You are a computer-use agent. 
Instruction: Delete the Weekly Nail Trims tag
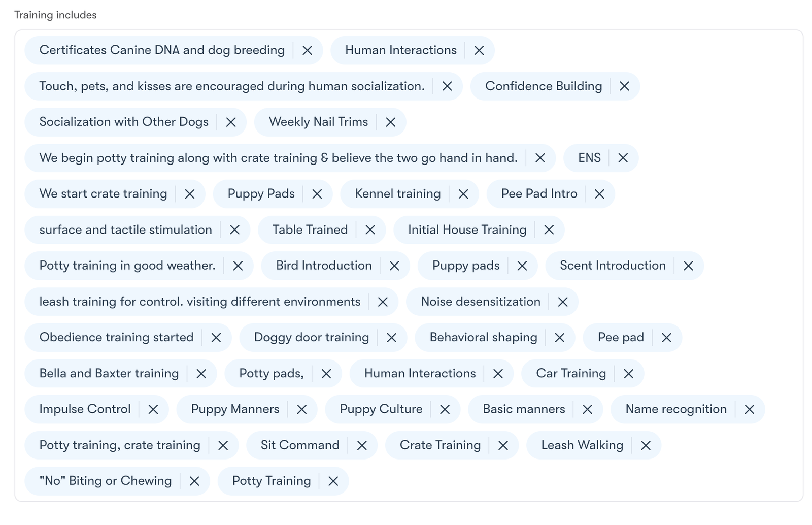pyautogui.click(x=390, y=122)
